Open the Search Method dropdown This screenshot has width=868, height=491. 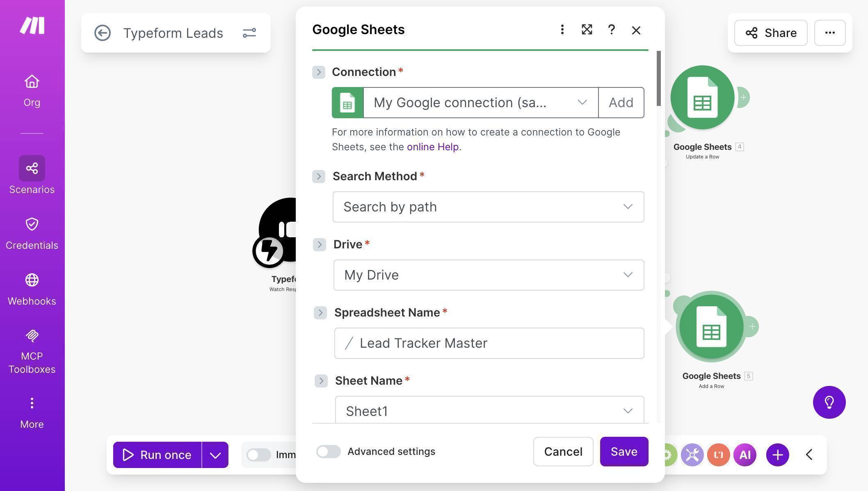pos(488,206)
